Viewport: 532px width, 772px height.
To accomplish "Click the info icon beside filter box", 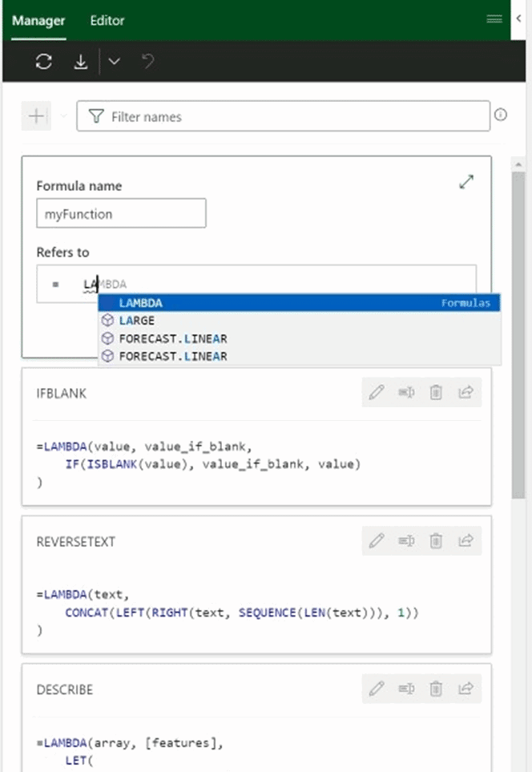I will tap(501, 115).
